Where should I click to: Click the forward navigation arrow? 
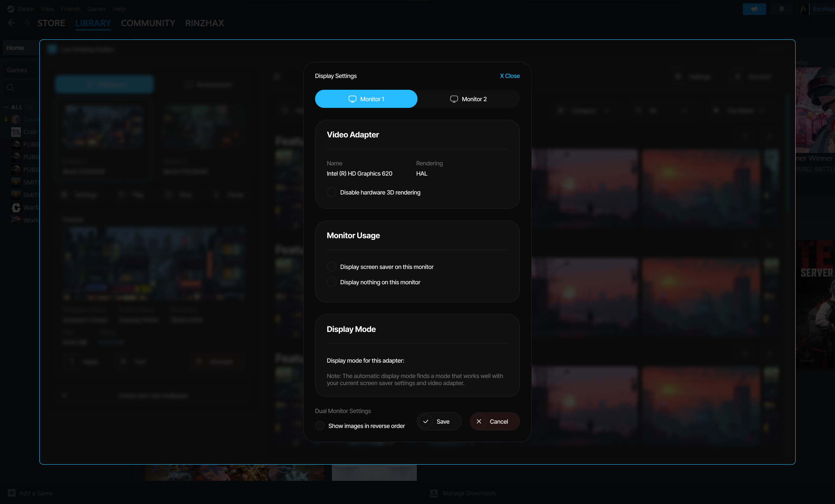pyautogui.click(x=26, y=23)
